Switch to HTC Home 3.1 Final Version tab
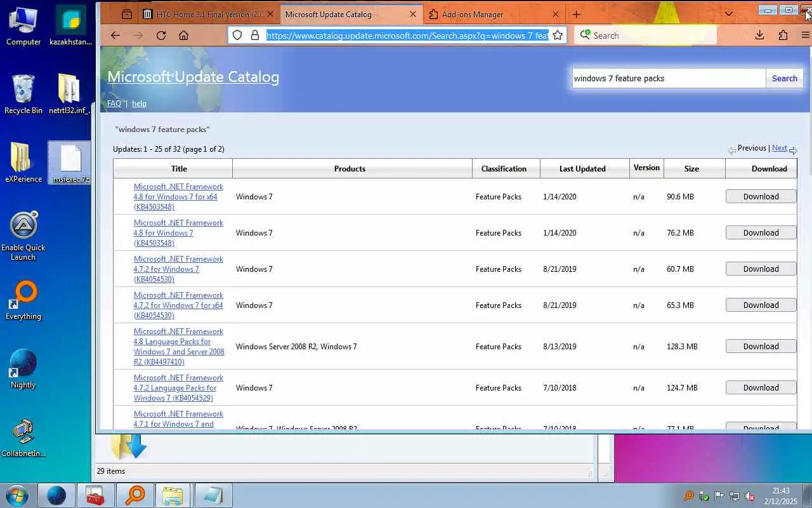Image resolution: width=812 pixels, height=508 pixels. pos(208,14)
